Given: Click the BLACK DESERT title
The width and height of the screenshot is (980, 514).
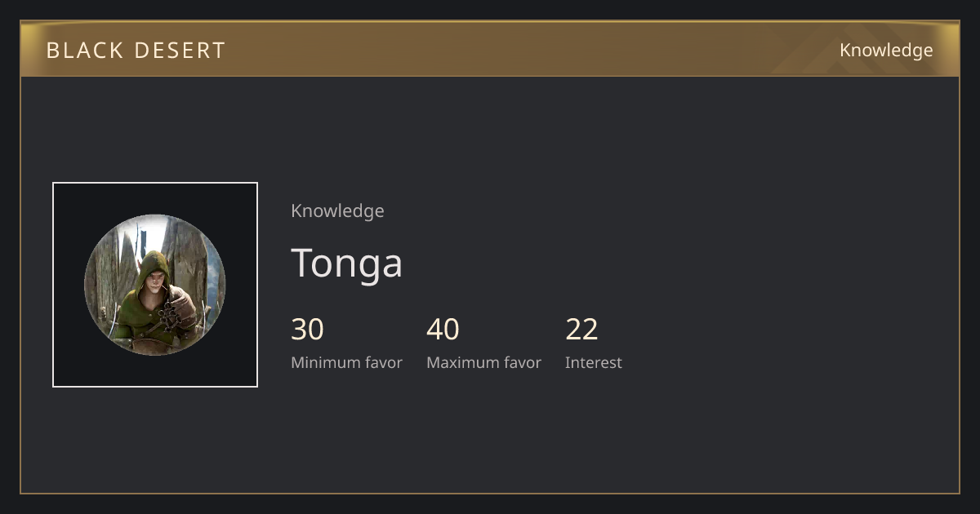Looking at the screenshot, I should (x=136, y=50).
